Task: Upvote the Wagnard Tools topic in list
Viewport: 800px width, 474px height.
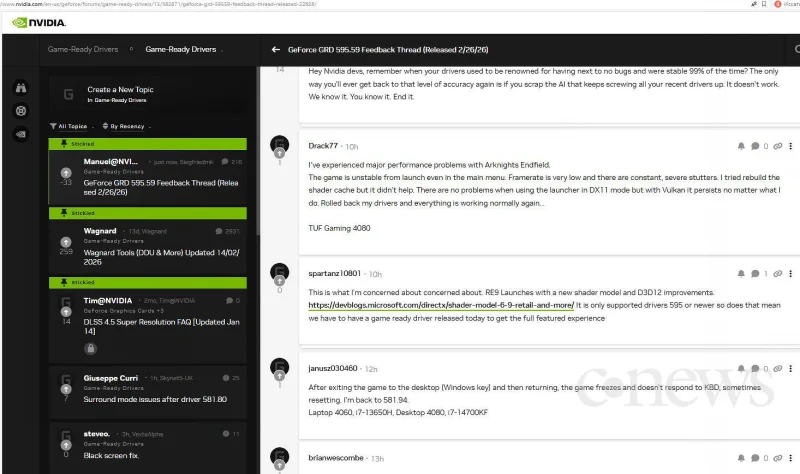Action: [66, 242]
